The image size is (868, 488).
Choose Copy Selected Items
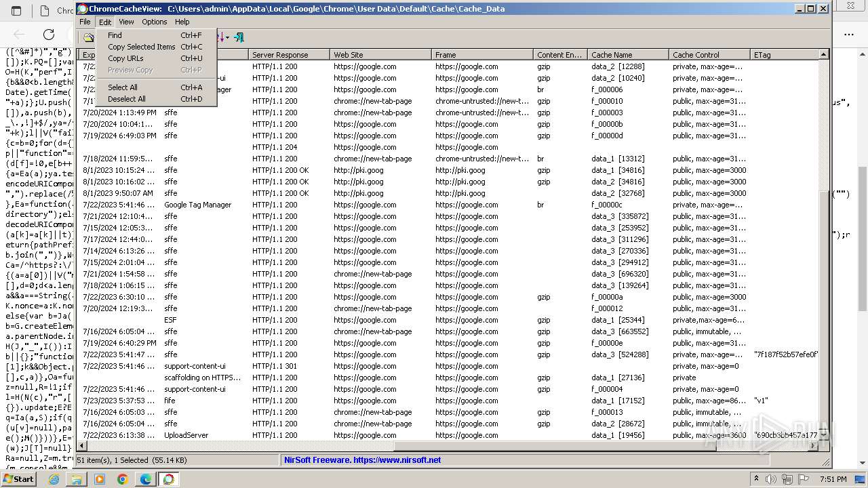click(156, 47)
